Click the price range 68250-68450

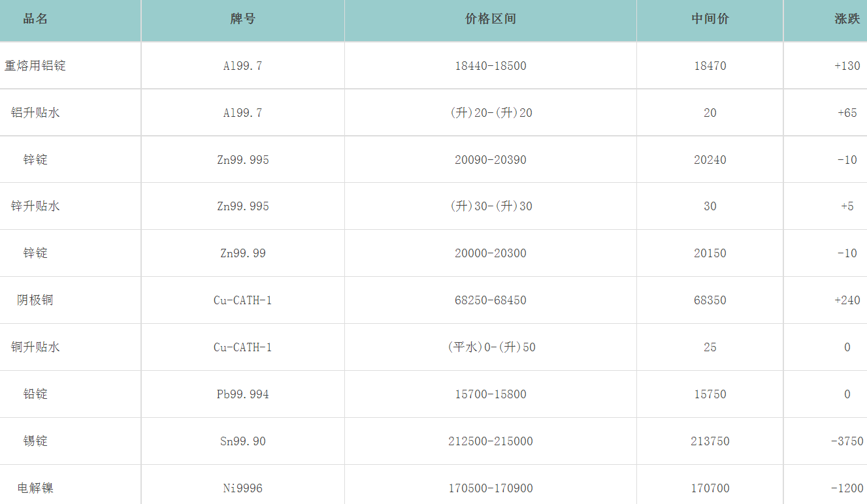coord(490,300)
